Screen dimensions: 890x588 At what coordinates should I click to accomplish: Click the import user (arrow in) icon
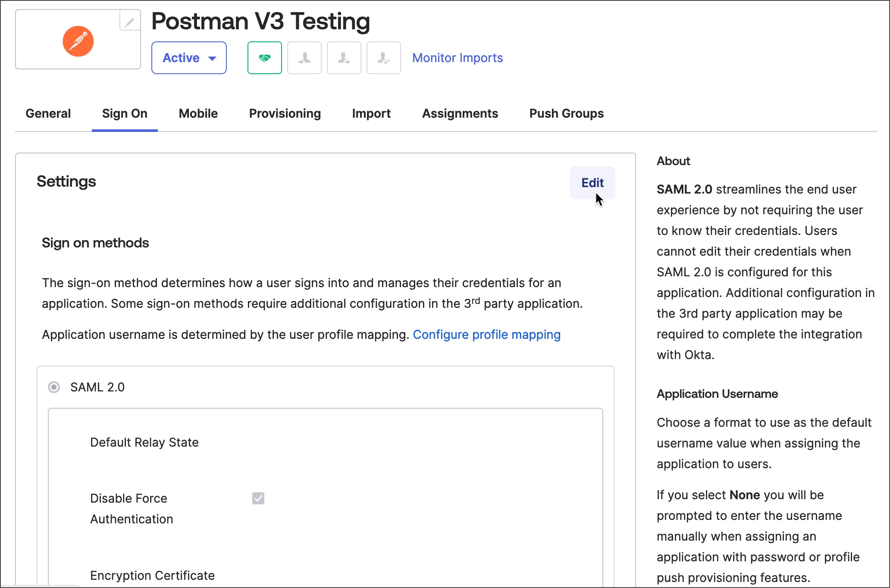click(304, 58)
